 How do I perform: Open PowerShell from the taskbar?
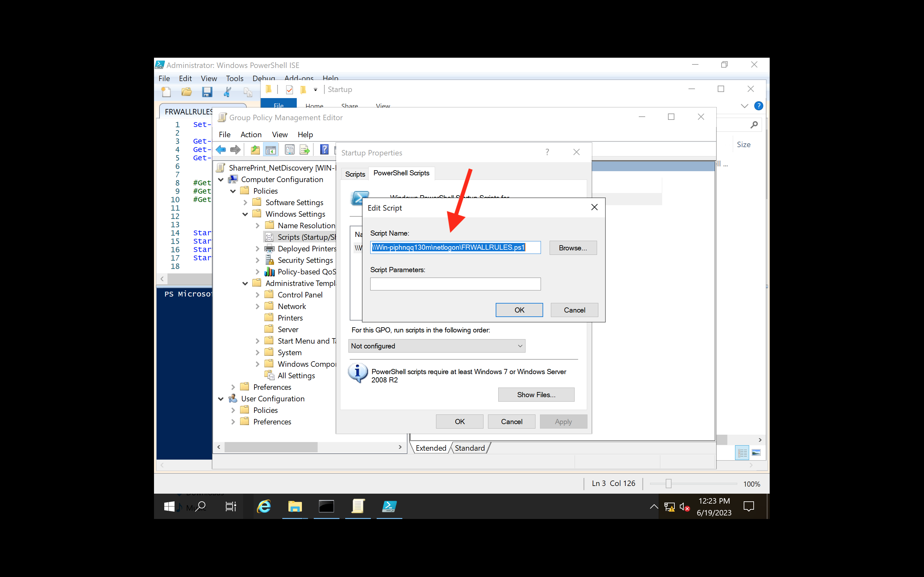click(389, 506)
